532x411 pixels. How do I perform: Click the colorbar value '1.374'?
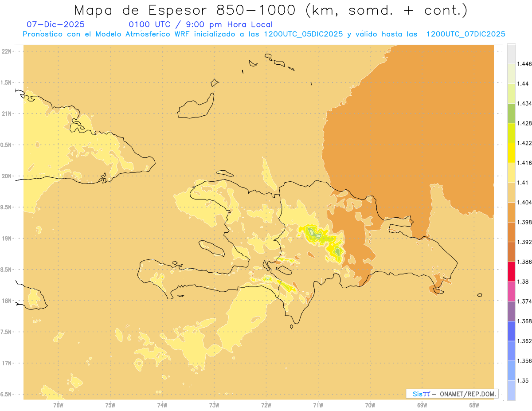[524, 301]
